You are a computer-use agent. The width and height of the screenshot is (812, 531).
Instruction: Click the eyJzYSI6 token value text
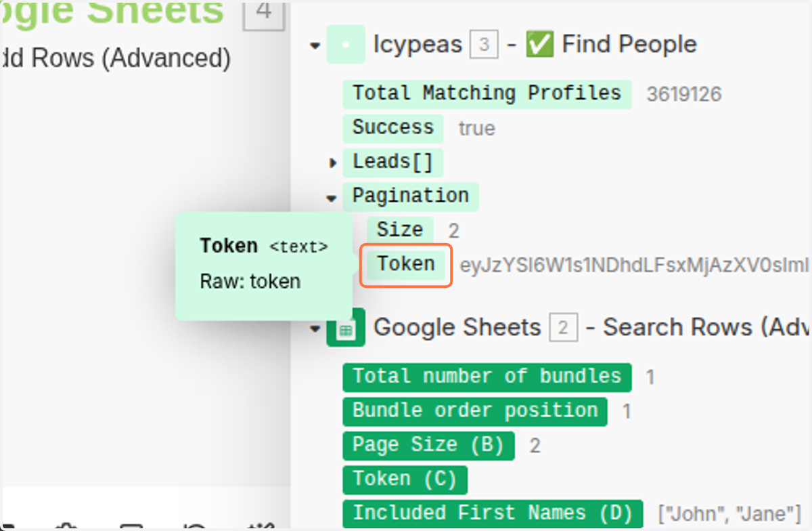tap(635, 265)
